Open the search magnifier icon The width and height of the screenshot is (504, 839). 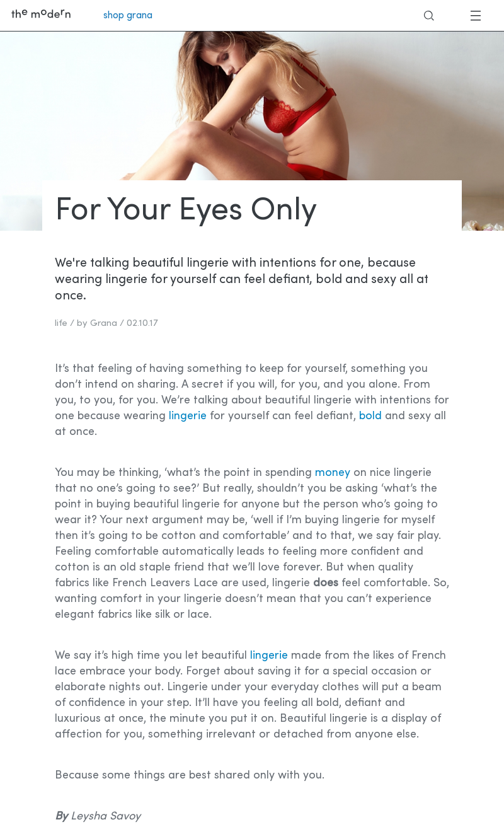tap(428, 16)
